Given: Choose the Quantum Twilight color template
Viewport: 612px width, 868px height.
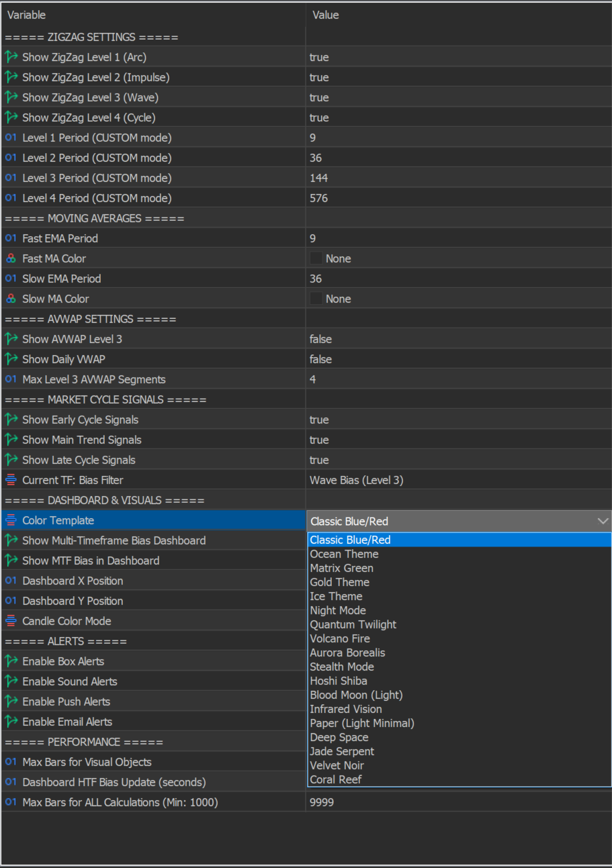Looking at the screenshot, I should (353, 624).
